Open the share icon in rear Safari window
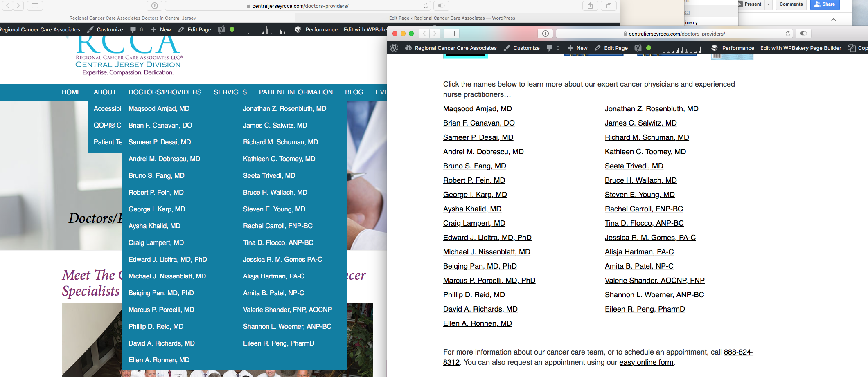This screenshot has width=868, height=377. [x=590, y=6]
